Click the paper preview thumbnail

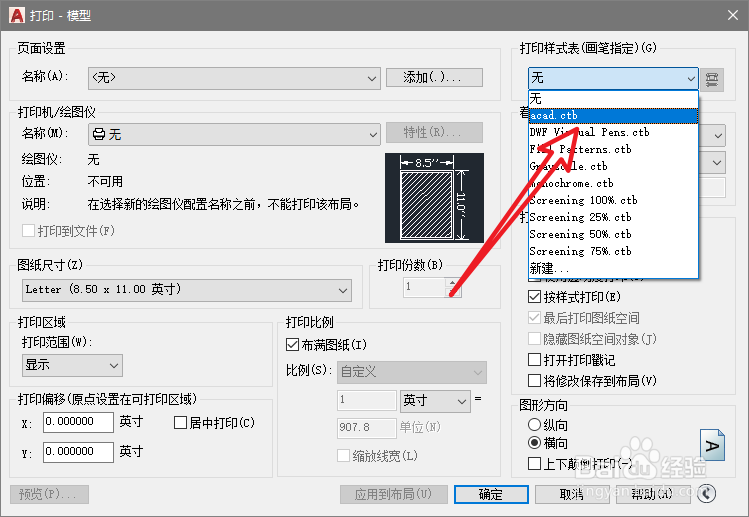click(x=434, y=198)
